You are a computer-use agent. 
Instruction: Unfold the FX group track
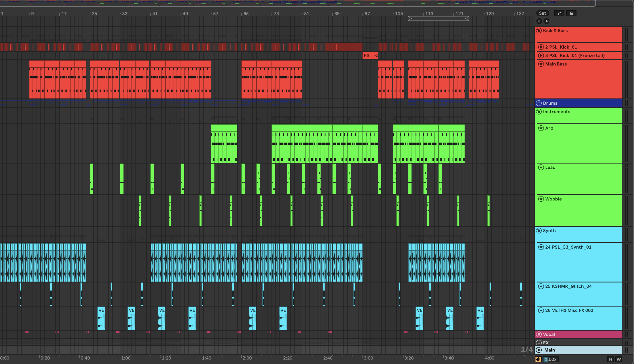tap(539, 343)
